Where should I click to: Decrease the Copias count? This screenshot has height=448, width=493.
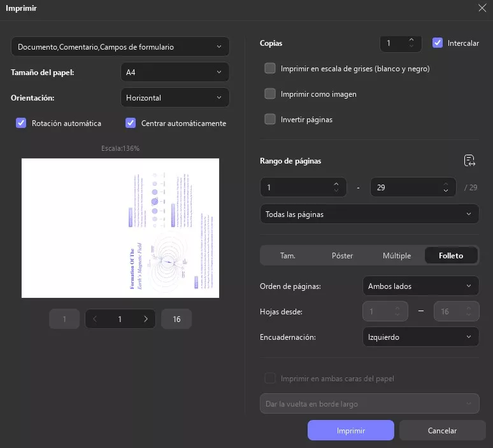click(x=411, y=46)
